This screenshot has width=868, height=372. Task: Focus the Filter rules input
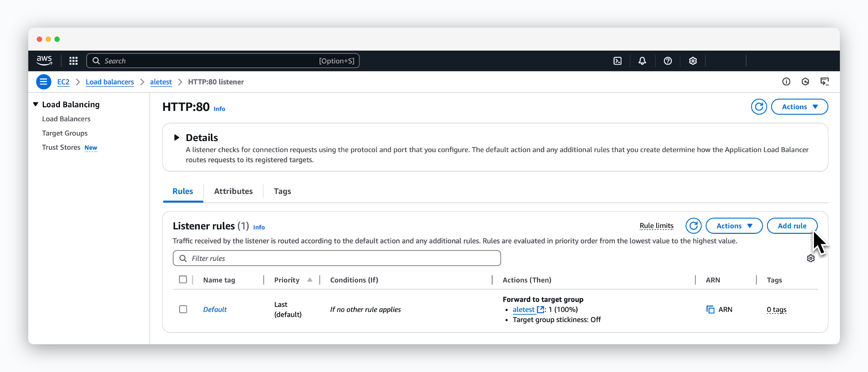337,258
